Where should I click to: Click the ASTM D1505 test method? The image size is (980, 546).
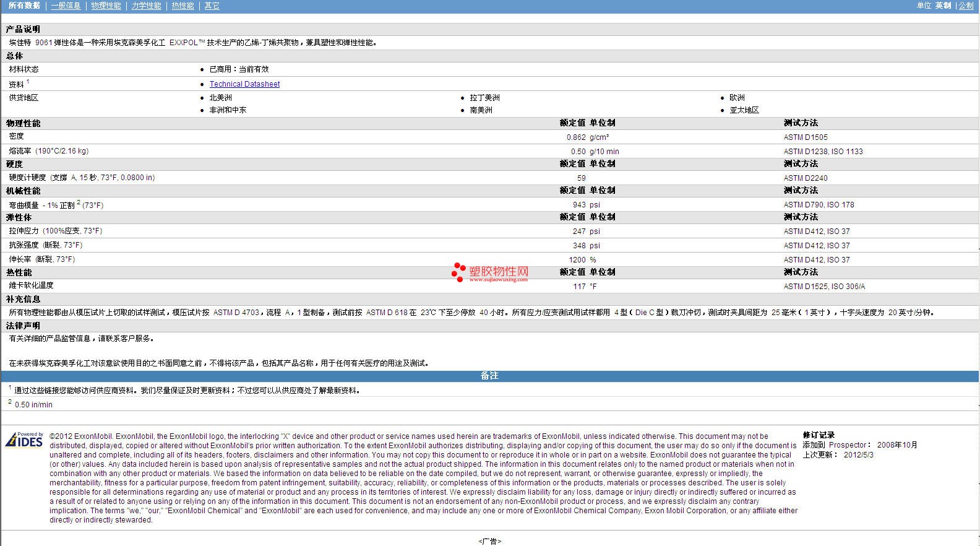pos(806,137)
